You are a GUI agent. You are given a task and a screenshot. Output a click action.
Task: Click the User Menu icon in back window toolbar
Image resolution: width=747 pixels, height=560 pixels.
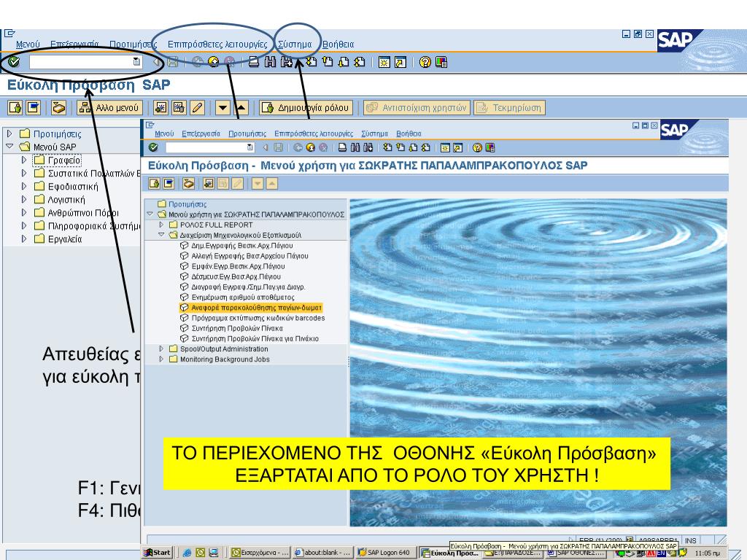tap(15, 108)
